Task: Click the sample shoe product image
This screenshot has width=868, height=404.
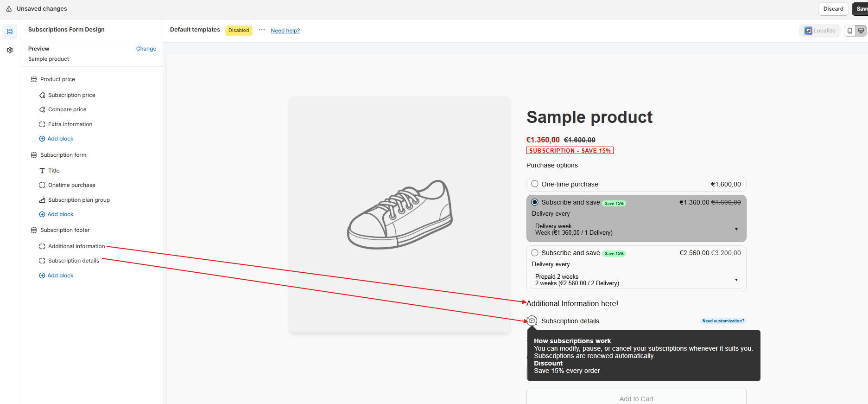Action: pos(399,214)
